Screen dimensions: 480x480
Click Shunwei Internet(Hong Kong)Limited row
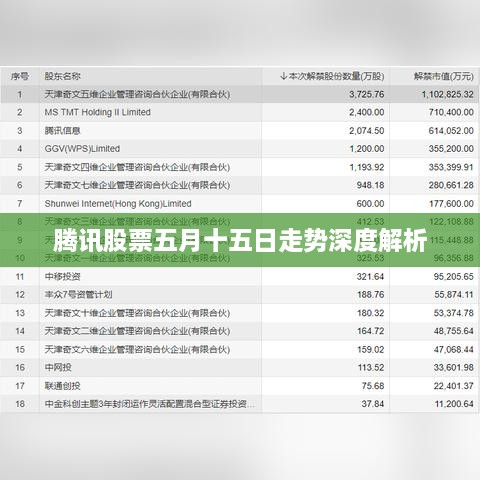pyautogui.click(x=240, y=203)
